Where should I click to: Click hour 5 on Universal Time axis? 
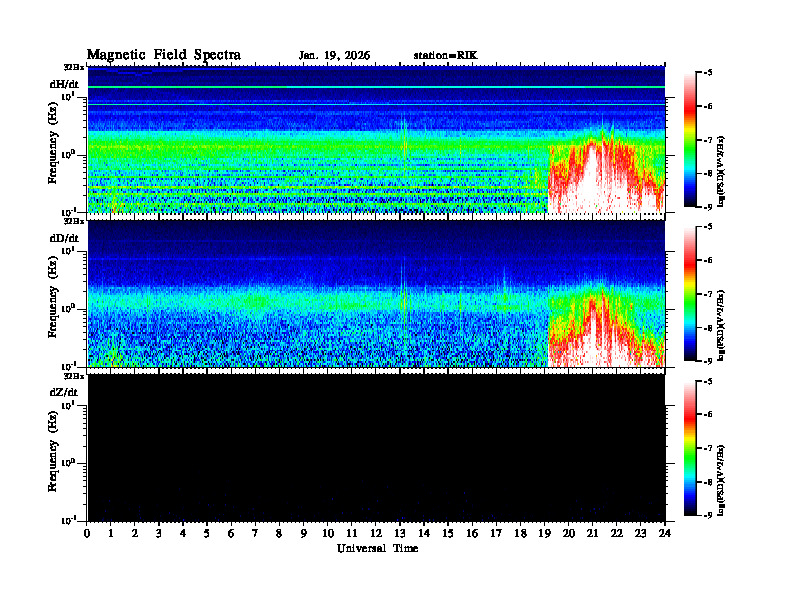(207, 534)
